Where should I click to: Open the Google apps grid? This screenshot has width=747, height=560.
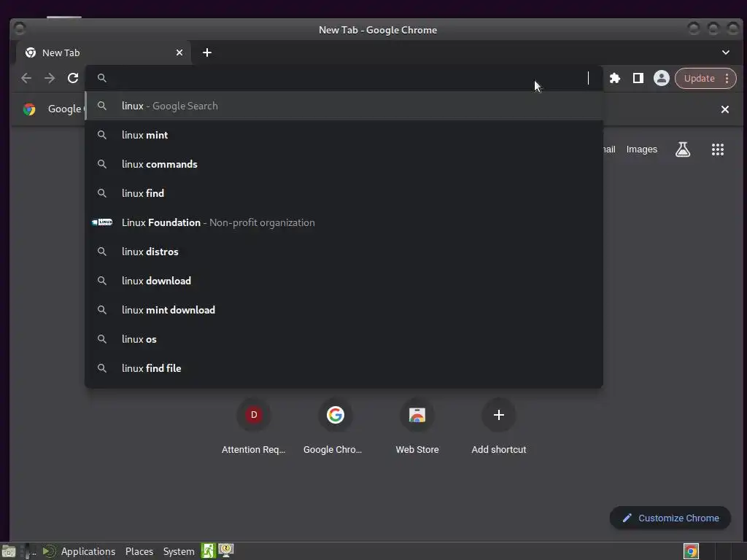click(x=718, y=149)
